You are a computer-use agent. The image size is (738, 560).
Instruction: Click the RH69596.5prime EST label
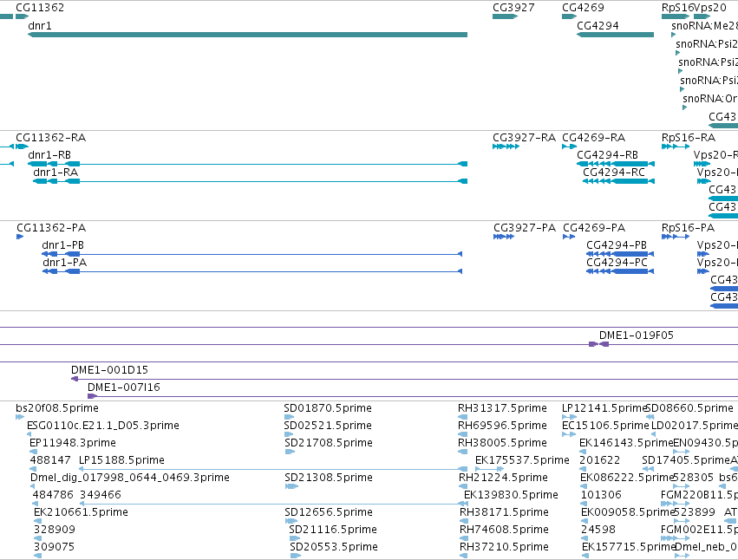pyautogui.click(x=502, y=426)
